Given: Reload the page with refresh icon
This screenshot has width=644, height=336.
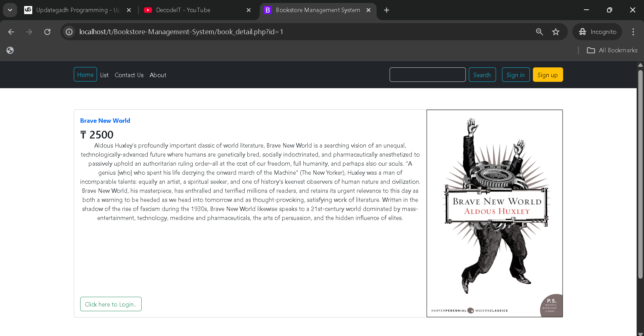Looking at the screenshot, I should click(47, 32).
